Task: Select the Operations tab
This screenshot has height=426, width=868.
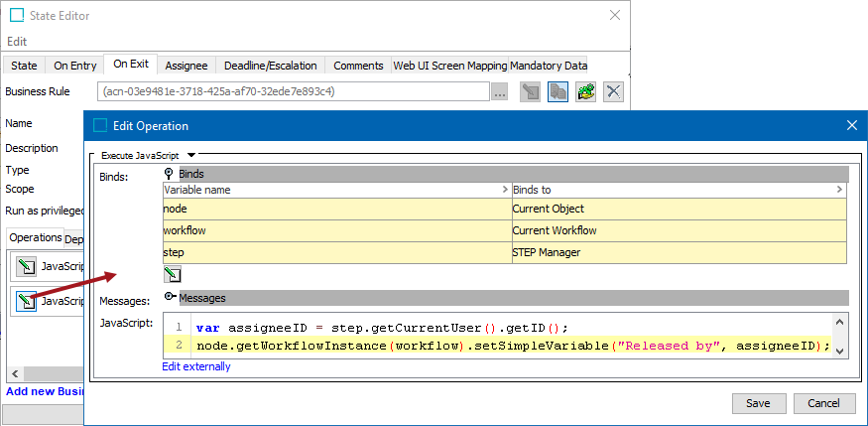Action: [36, 237]
